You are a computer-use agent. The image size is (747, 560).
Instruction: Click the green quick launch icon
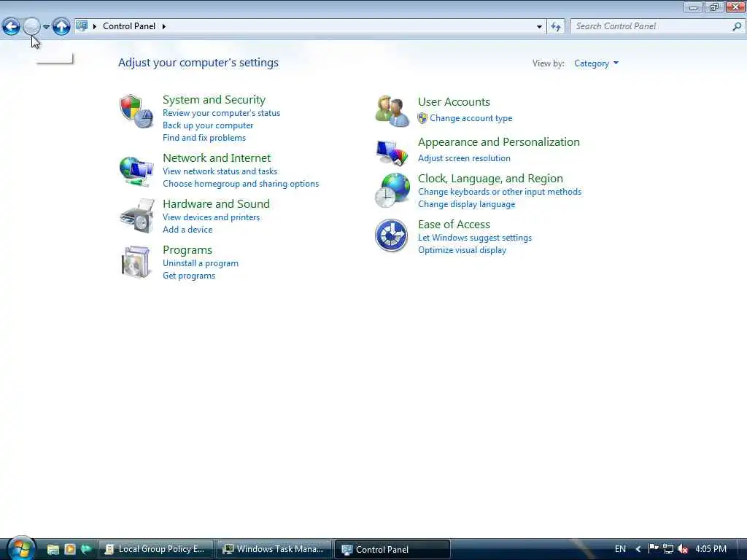[86, 550]
